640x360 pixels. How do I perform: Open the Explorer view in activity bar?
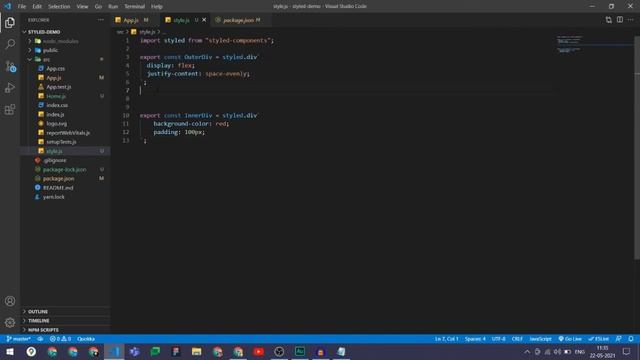click(10, 22)
